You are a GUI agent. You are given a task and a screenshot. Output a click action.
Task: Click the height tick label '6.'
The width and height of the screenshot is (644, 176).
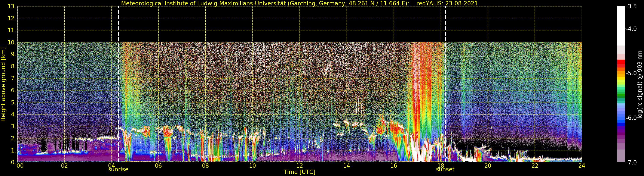click(13, 90)
